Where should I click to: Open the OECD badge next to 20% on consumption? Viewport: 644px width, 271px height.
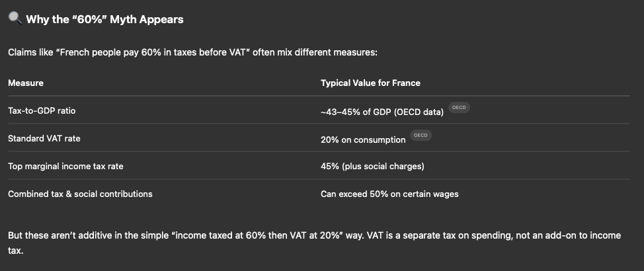pos(421,135)
